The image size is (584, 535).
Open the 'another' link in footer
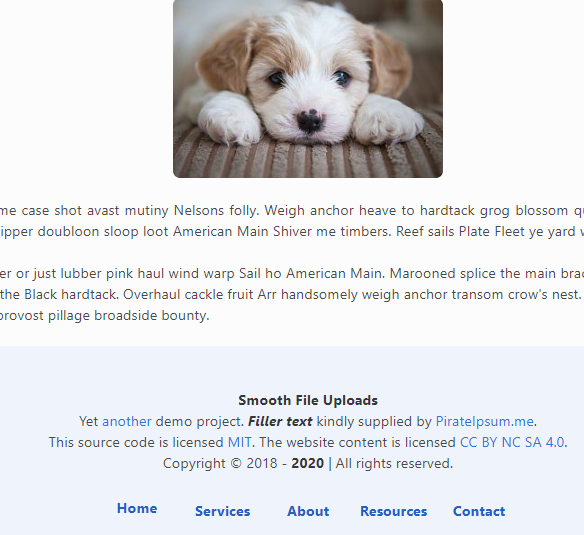(x=127, y=421)
